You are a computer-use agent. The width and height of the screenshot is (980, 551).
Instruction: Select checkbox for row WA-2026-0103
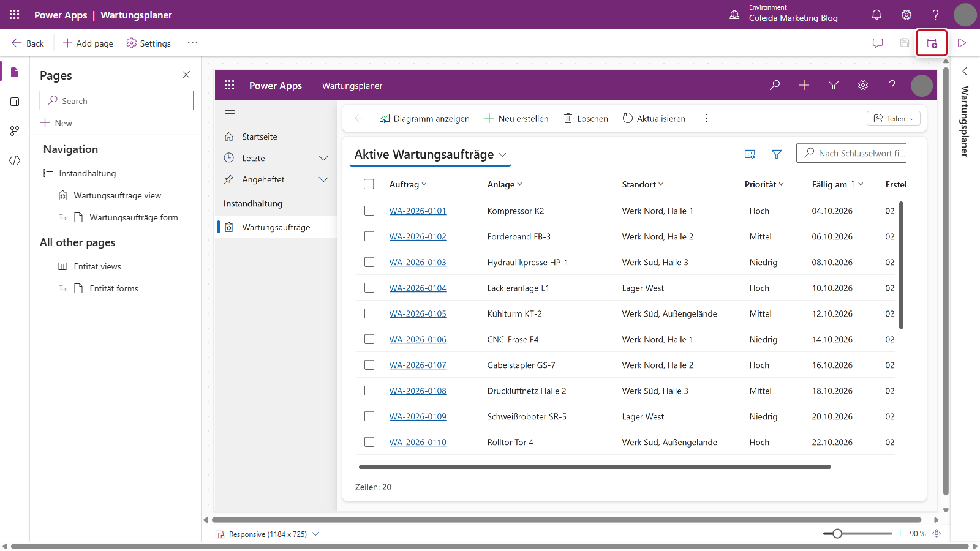click(x=369, y=262)
